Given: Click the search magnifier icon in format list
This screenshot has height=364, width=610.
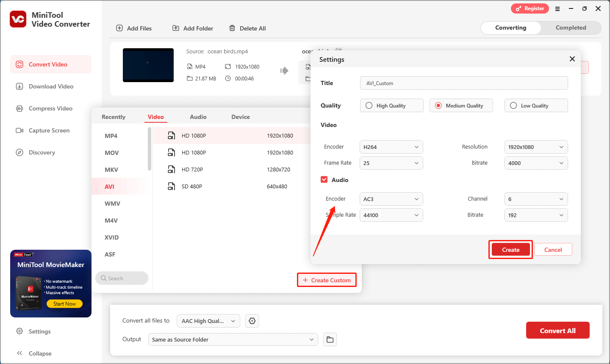Looking at the screenshot, I should pyautogui.click(x=103, y=278).
